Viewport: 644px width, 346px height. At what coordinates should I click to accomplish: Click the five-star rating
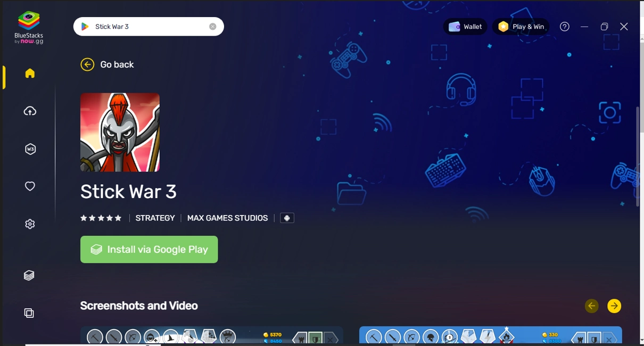point(101,218)
